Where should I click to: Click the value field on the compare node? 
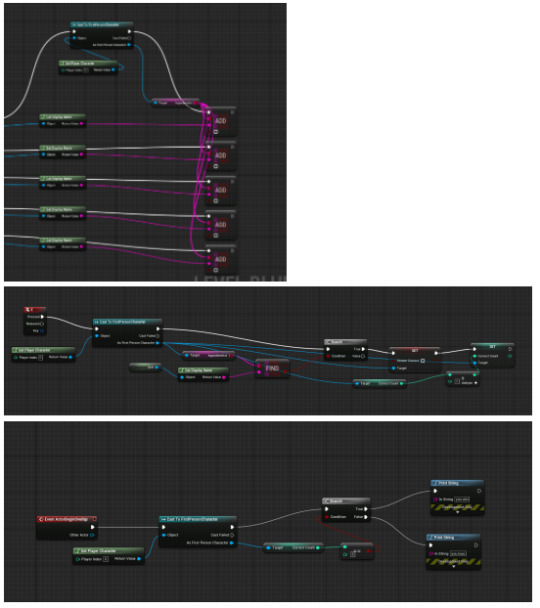[353, 555]
